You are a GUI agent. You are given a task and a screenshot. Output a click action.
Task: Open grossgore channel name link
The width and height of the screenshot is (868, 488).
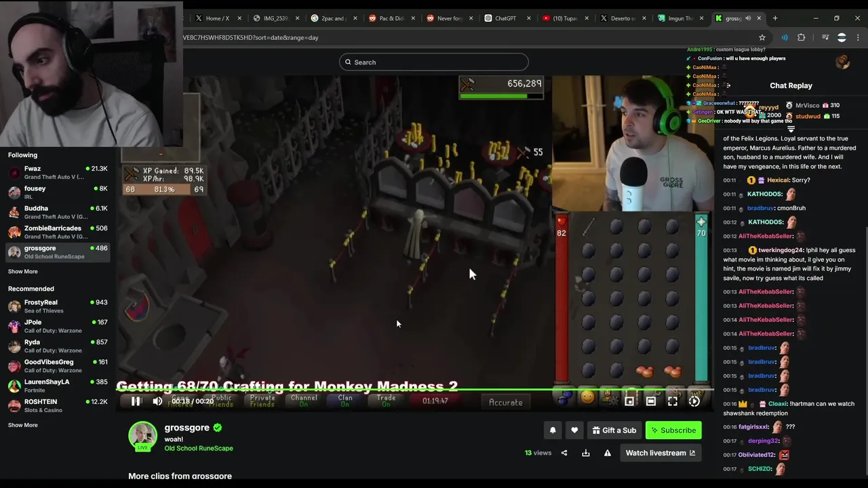point(187,428)
